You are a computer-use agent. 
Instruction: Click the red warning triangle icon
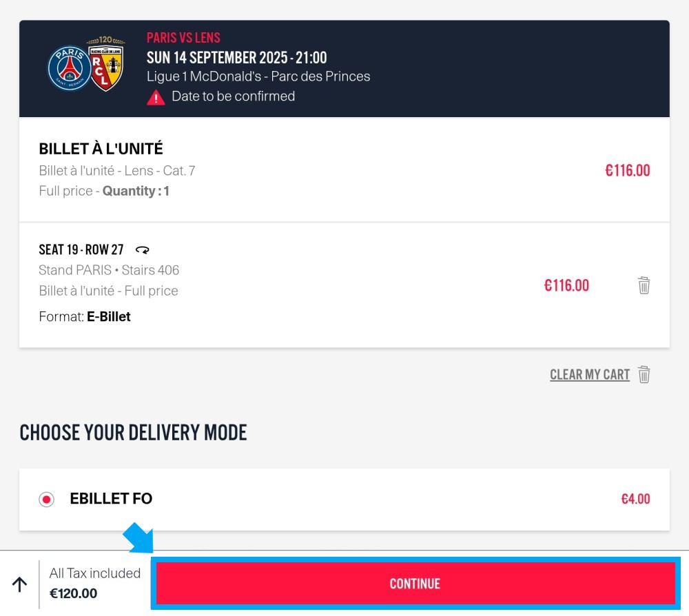pos(156,97)
